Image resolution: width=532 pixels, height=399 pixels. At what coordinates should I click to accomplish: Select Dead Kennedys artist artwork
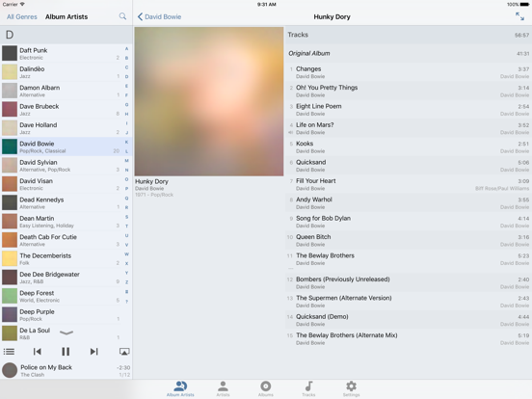[10, 202]
